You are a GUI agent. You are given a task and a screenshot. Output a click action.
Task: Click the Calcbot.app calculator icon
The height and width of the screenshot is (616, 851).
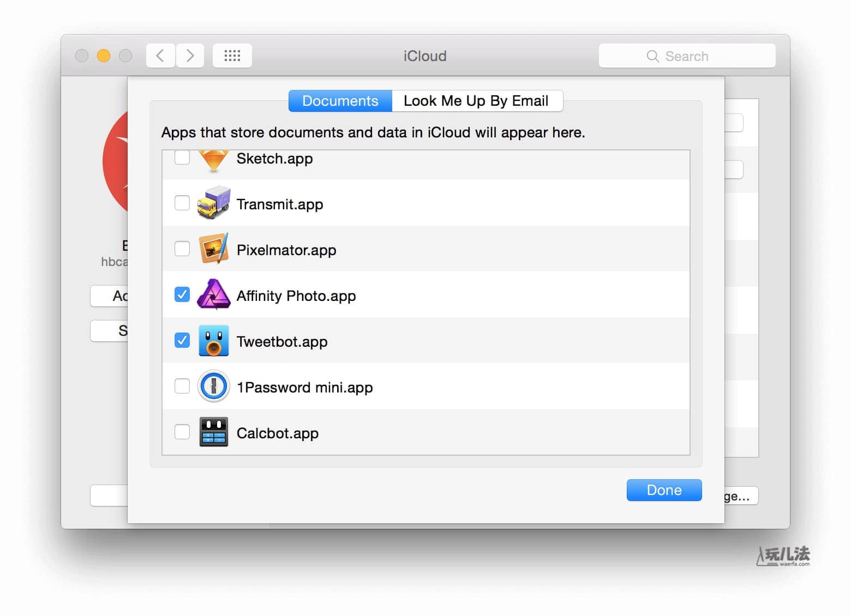[213, 432]
